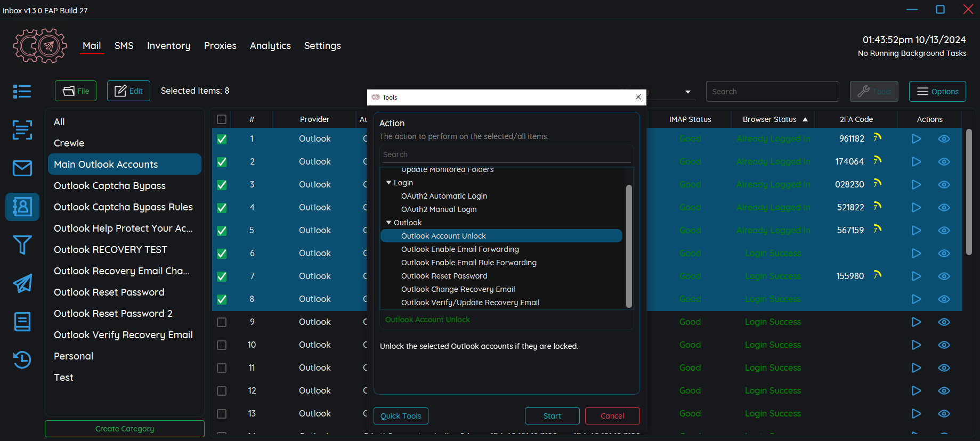The image size is (980, 441).
Task: Run the play action for row 1
Action: tap(916, 138)
